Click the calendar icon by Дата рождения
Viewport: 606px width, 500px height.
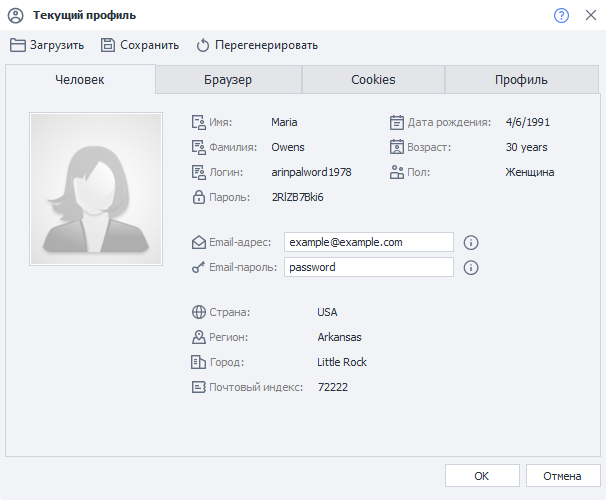(396, 122)
